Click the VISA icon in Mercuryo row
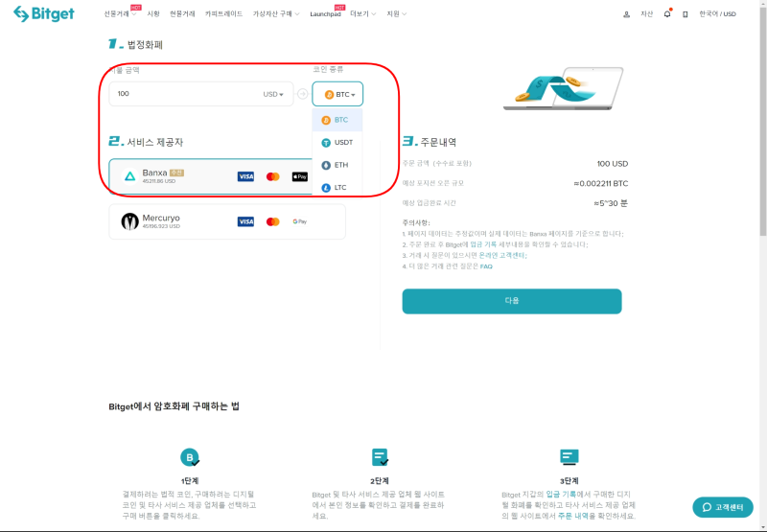The width and height of the screenshot is (767, 532). [x=245, y=221]
